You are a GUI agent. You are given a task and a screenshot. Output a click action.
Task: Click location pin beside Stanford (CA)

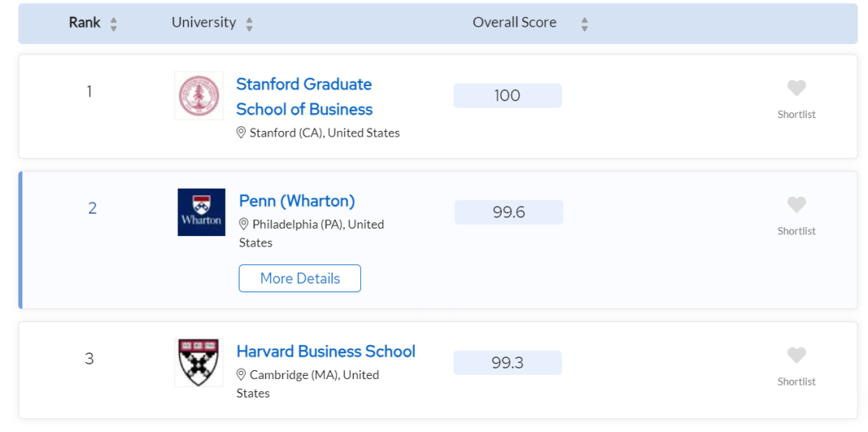241,132
